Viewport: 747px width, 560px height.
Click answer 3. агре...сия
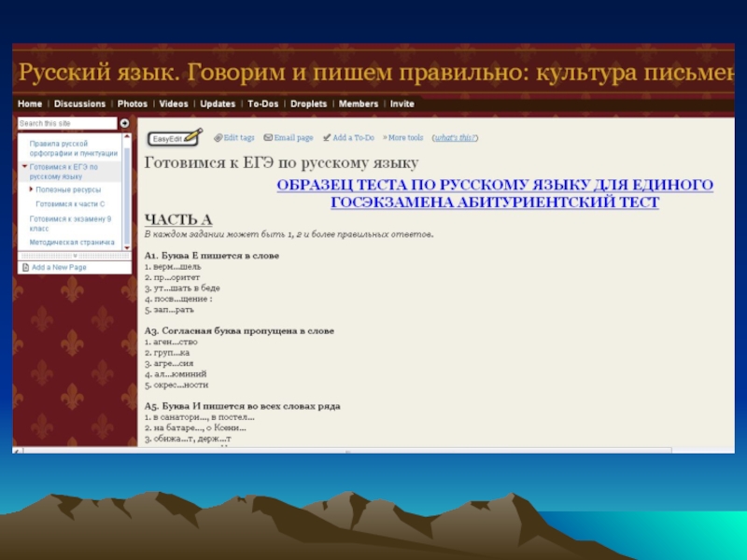tap(169, 363)
